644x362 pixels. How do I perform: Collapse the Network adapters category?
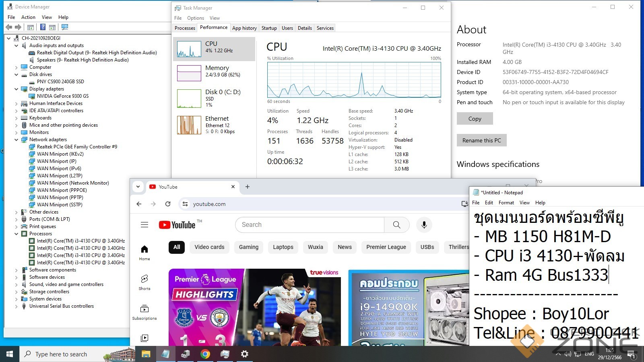coord(17,140)
